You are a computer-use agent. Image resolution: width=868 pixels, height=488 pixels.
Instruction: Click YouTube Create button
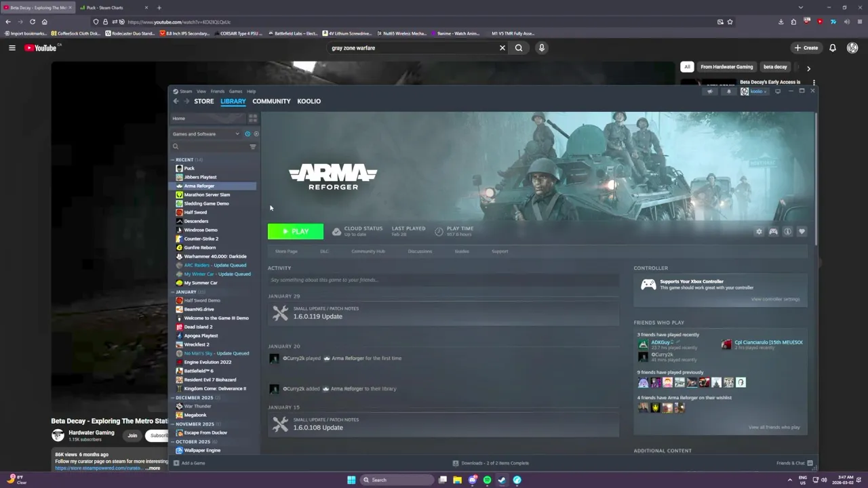tap(806, 47)
